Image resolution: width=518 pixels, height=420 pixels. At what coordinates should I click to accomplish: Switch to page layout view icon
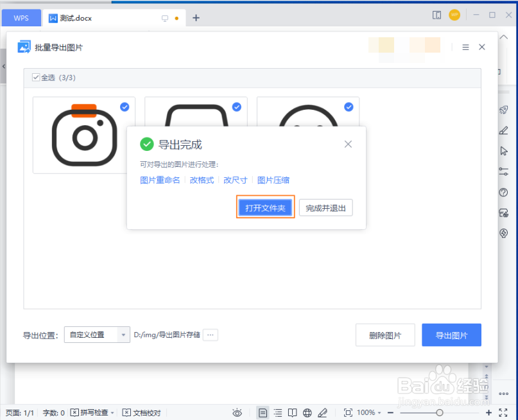point(263,412)
